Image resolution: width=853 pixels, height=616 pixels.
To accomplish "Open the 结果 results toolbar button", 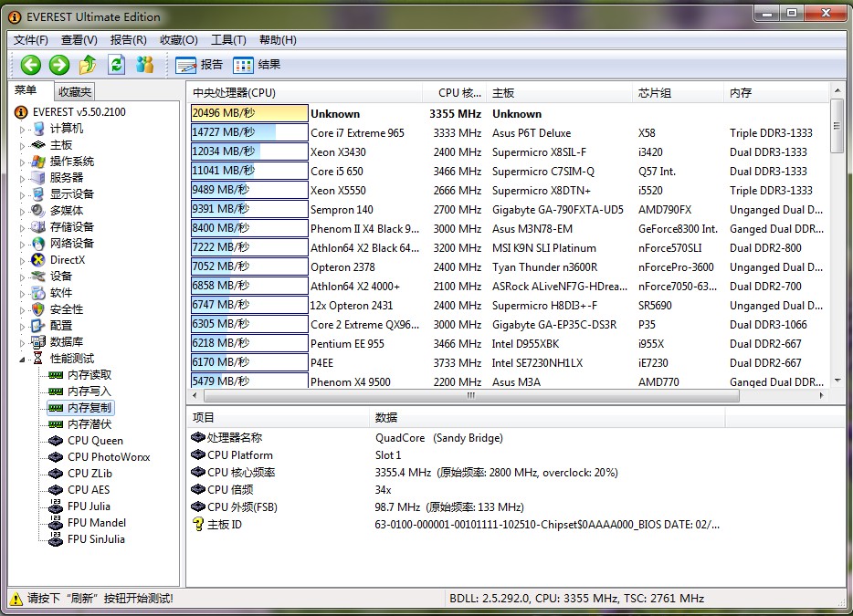I will coord(257,65).
